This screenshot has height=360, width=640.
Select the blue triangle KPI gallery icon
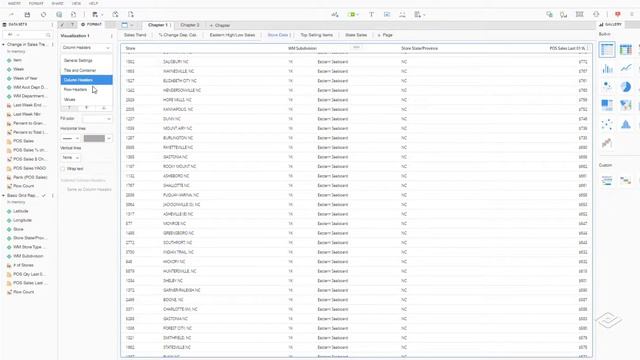pyautogui.click(x=625, y=124)
